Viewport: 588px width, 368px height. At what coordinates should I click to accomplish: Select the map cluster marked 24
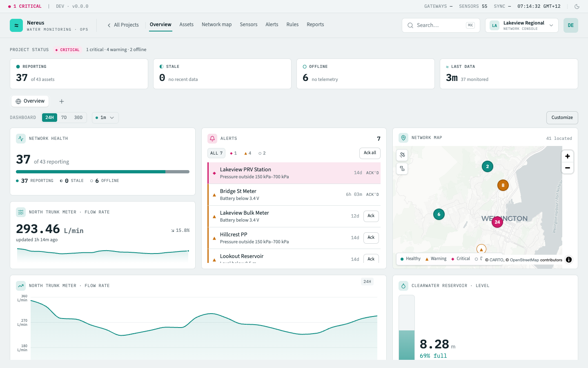pyautogui.click(x=497, y=222)
